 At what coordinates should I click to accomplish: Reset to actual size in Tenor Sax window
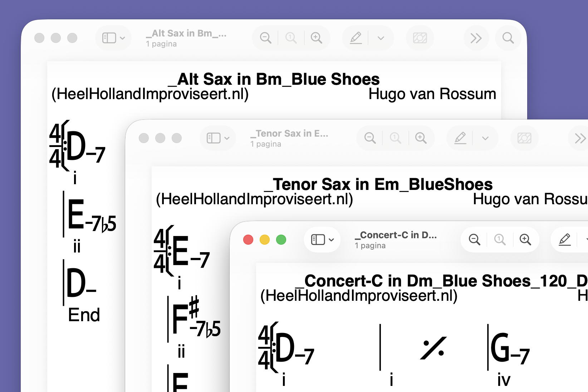(x=395, y=138)
